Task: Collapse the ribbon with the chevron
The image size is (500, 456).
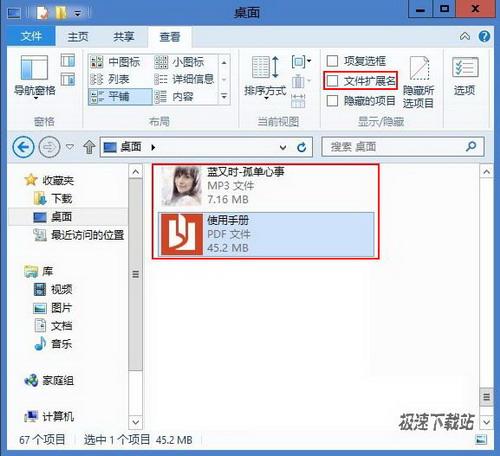Action: pyautogui.click(x=465, y=36)
